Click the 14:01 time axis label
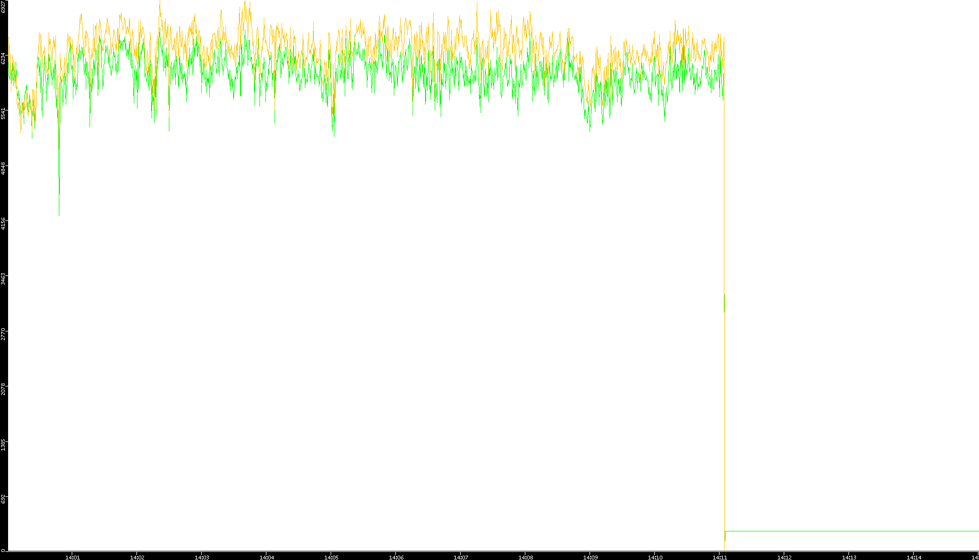 [72, 557]
